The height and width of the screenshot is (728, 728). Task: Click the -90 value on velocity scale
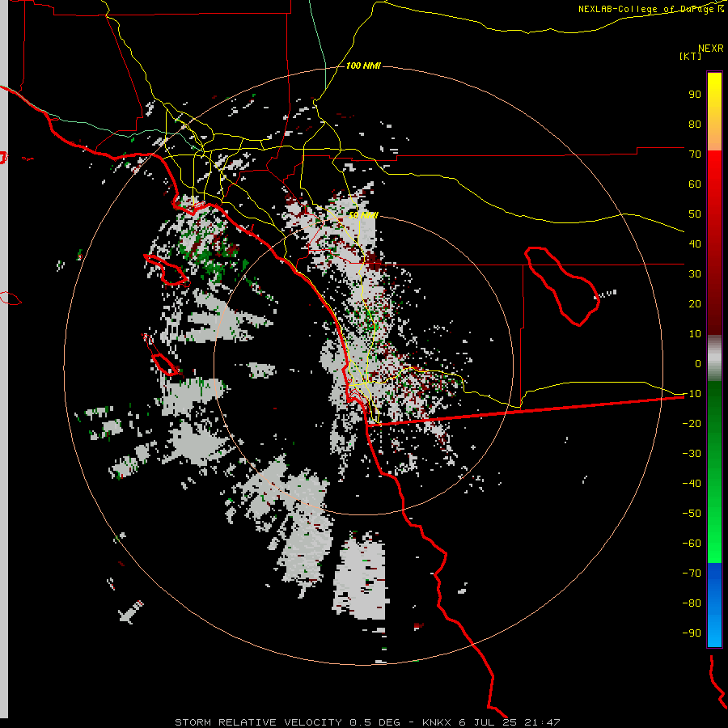[692, 633]
